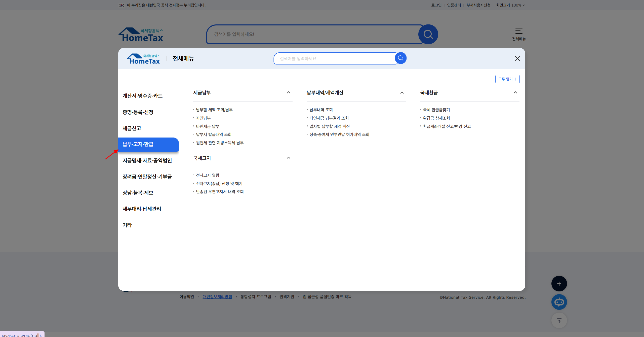This screenshot has height=337, width=644.
Task: Select 증명·등록·신청 menu category
Action: (x=138, y=112)
